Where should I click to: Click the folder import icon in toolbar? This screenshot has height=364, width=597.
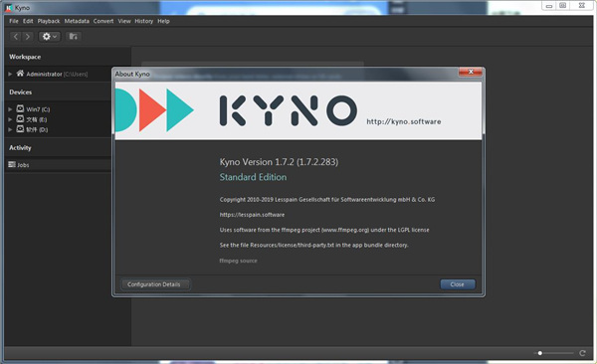point(73,37)
